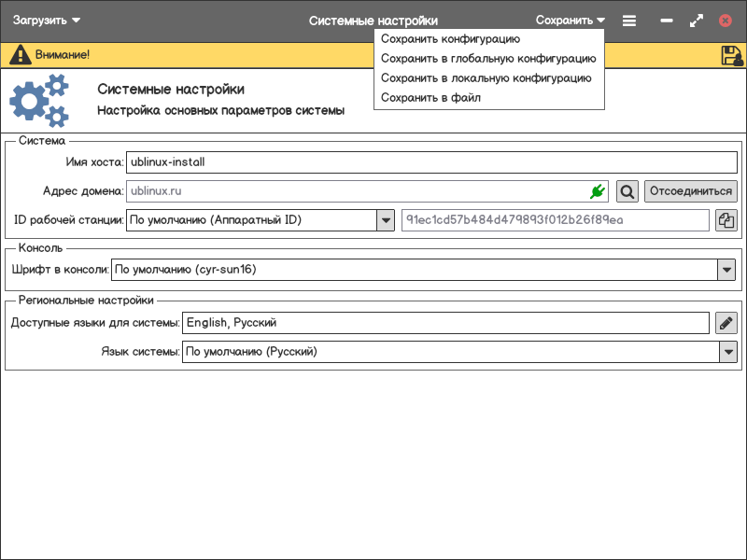Open the hamburger menu in title bar
Viewport: 747px width, 560px height.
coord(629,21)
